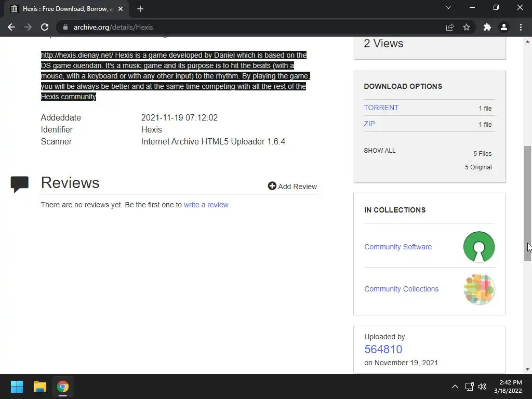Click the 5 Files count text
This screenshot has width=532, height=399.
click(x=483, y=154)
